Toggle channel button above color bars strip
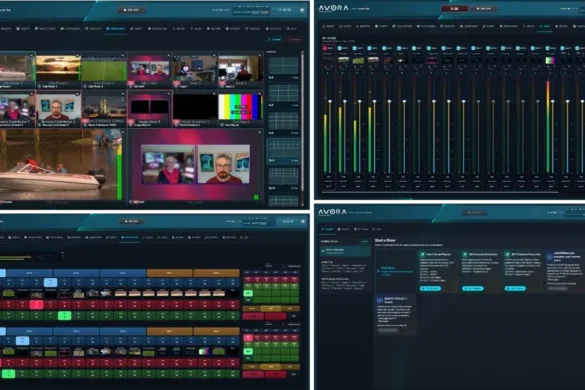The image size is (585, 390). [548, 48]
